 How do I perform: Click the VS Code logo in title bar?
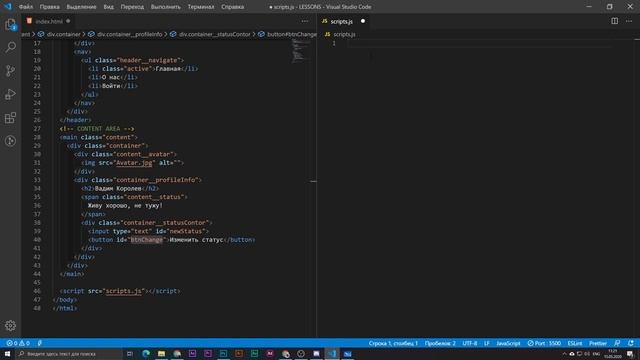pyautogui.click(x=8, y=7)
